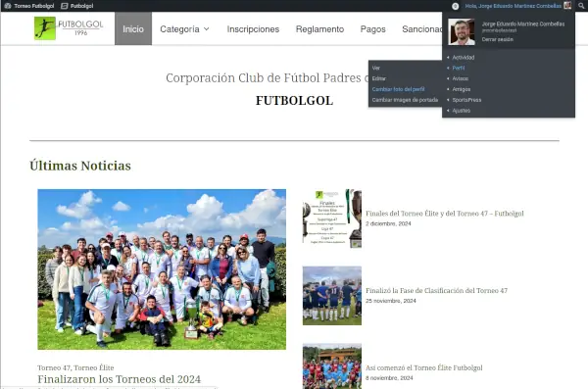Click the small user avatar in admin bar
This screenshot has height=389, width=588.
[567, 6]
